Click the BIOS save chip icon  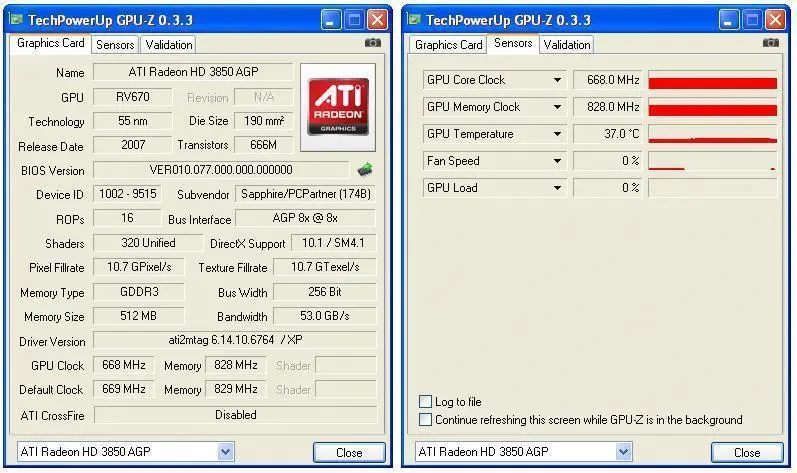365,169
